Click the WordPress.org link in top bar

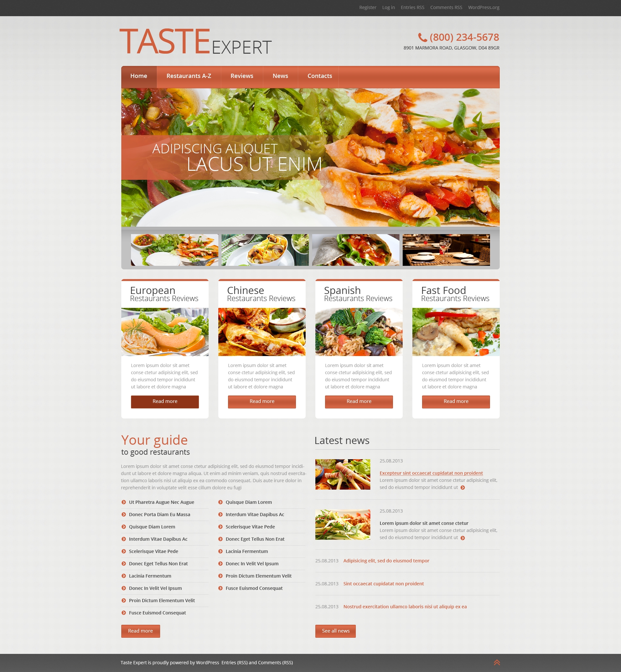click(x=483, y=8)
